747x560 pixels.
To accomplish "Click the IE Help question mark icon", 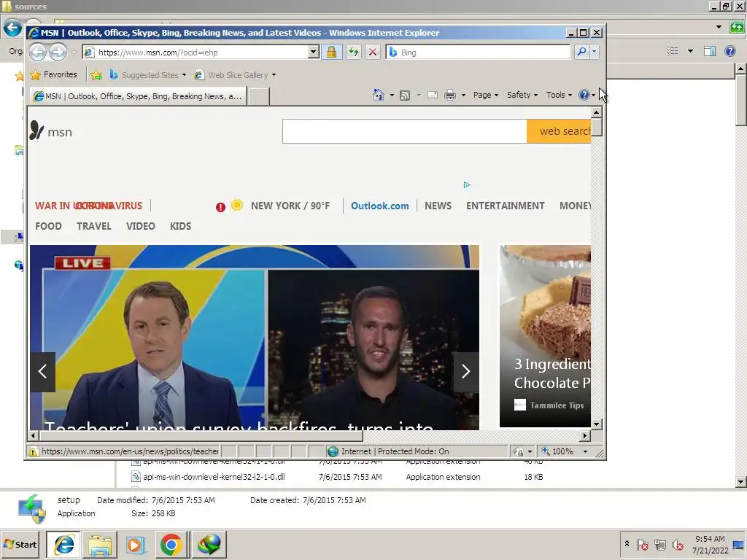I will (584, 95).
